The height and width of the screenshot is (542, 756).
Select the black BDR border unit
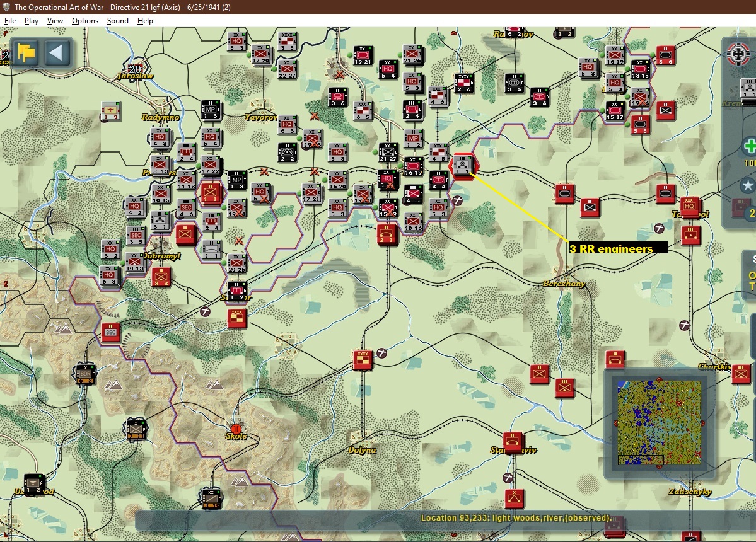(85, 374)
